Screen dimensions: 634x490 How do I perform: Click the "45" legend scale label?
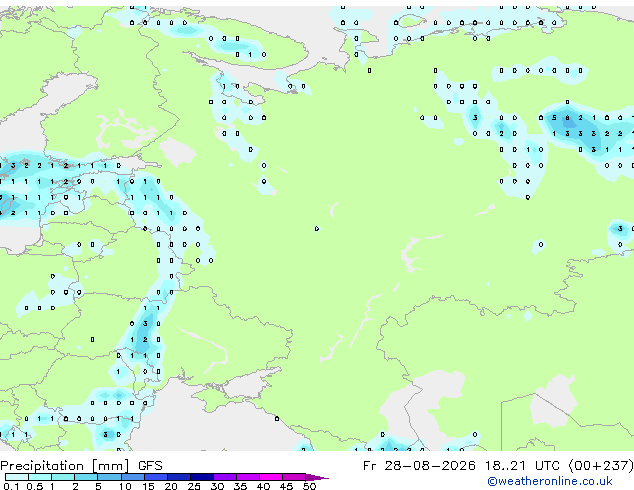click(x=286, y=486)
